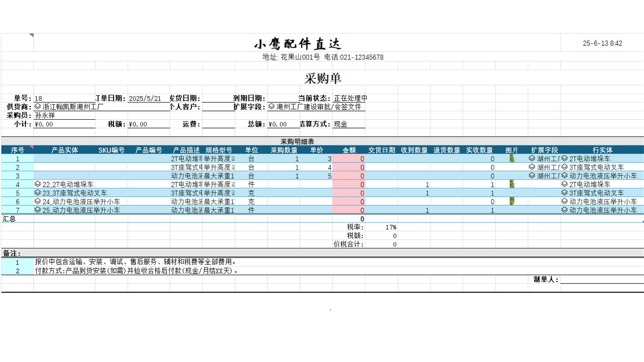Click row 2's 3T座驾式电动叉车 row entity icon
The width and height of the screenshot is (644, 362).
point(565,167)
